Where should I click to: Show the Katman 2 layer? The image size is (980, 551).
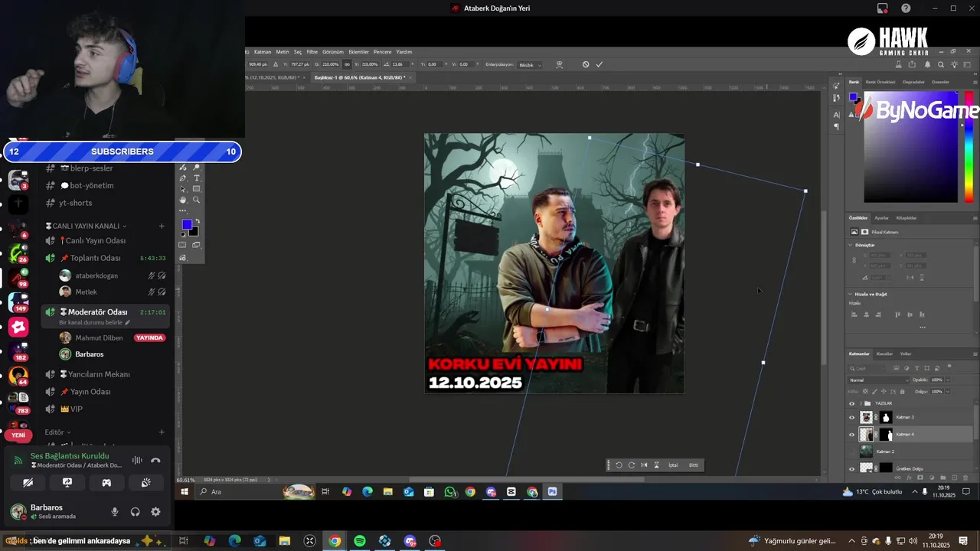click(851, 452)
